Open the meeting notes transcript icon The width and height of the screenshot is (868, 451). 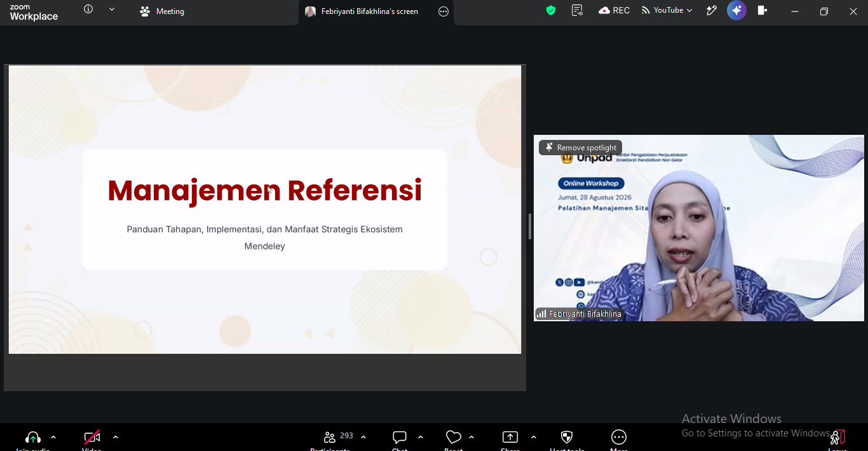click(577, 10)
